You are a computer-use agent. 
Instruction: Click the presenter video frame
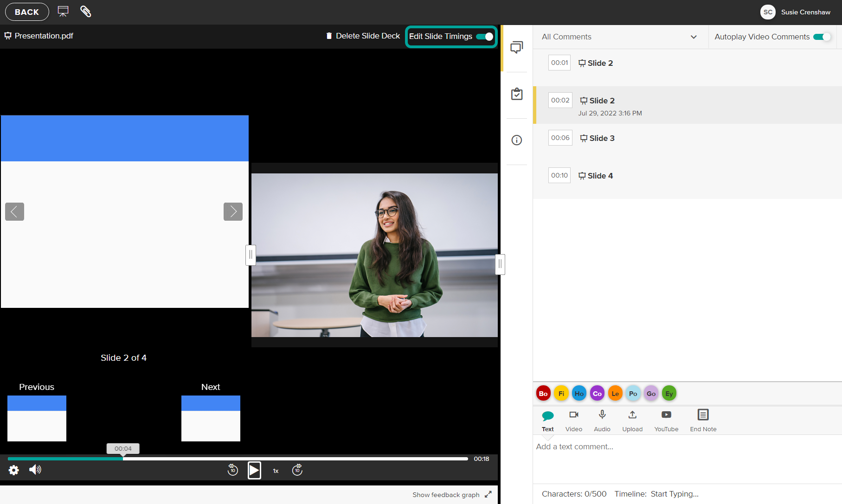click(x=374, y=255)
